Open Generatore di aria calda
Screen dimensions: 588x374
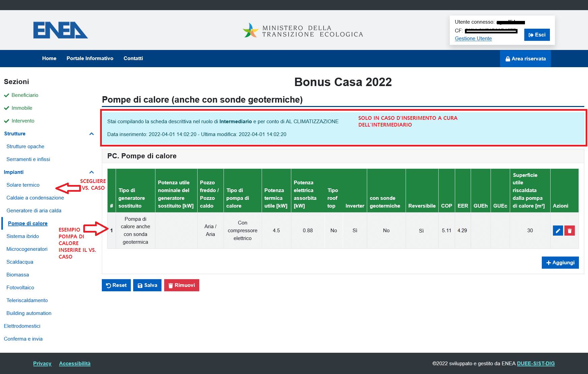pyautogui.click(x=34, y=211)
